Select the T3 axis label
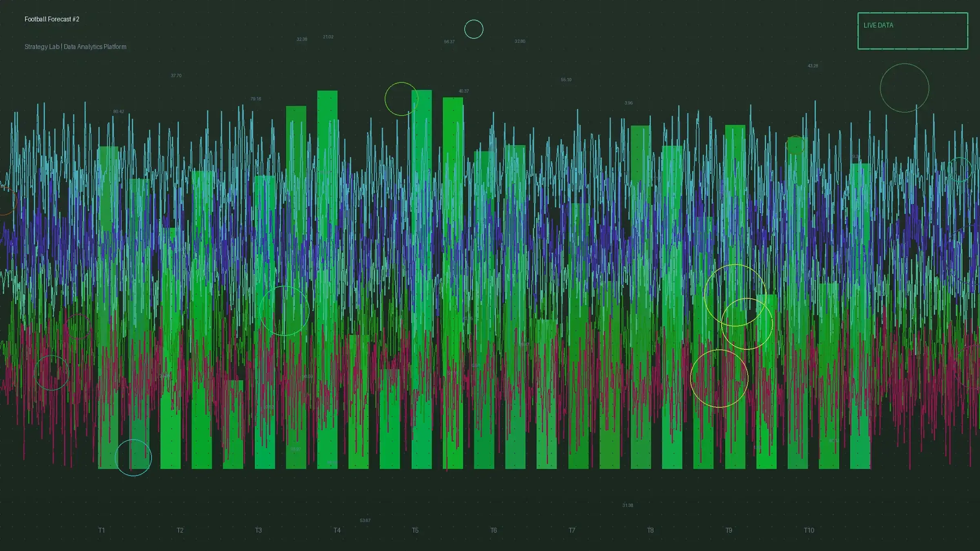The height and width of the screenshot is (551, 980). click(258, 530)
